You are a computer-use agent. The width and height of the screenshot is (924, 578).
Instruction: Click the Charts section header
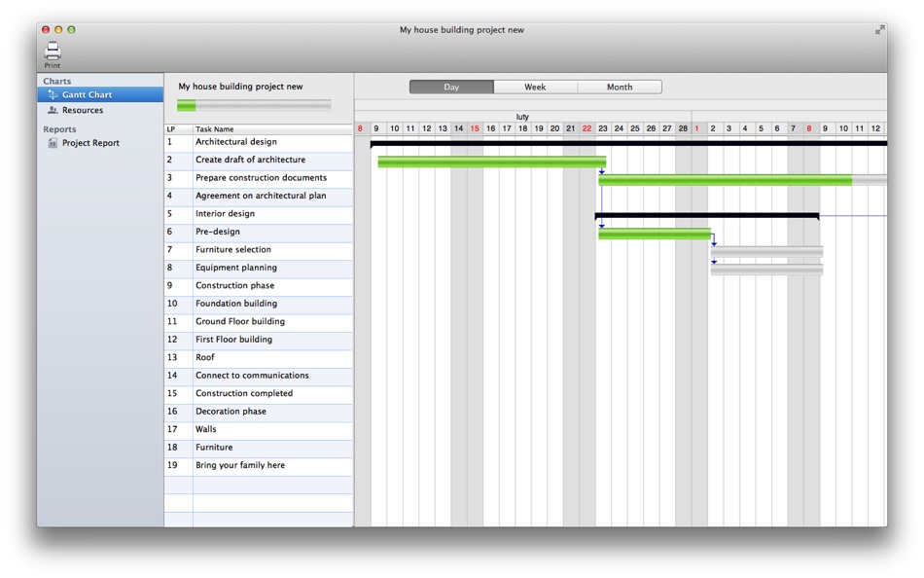coord(57,82)
